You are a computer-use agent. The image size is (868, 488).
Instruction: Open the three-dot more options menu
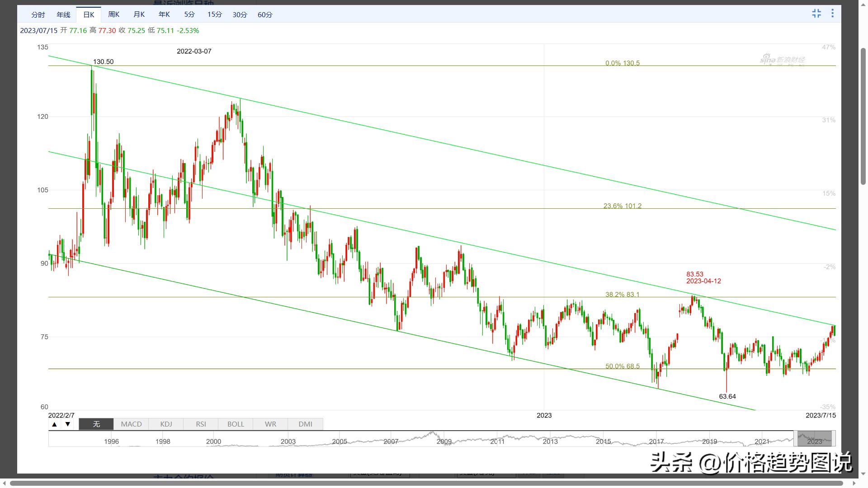point(832,14)
